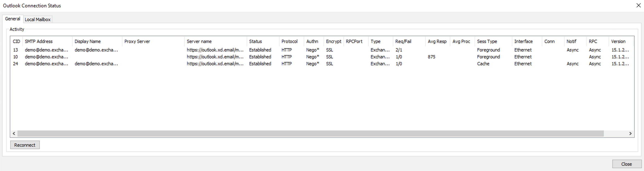
Task: Click the Protocol column header
Action: click(289, 42)
